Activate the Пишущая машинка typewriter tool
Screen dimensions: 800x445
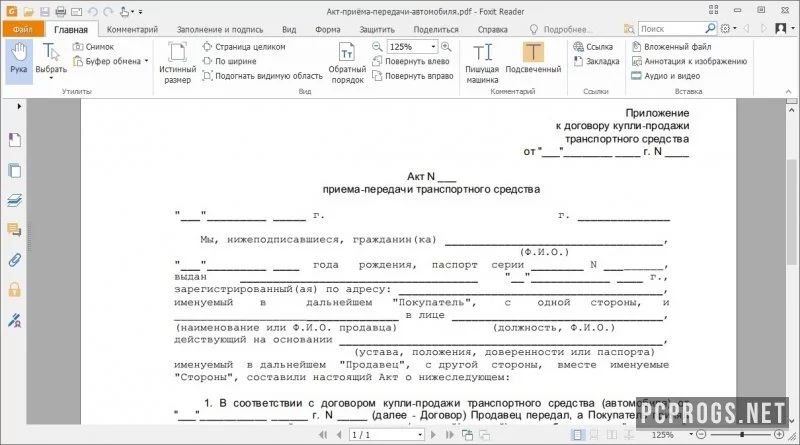482,62
